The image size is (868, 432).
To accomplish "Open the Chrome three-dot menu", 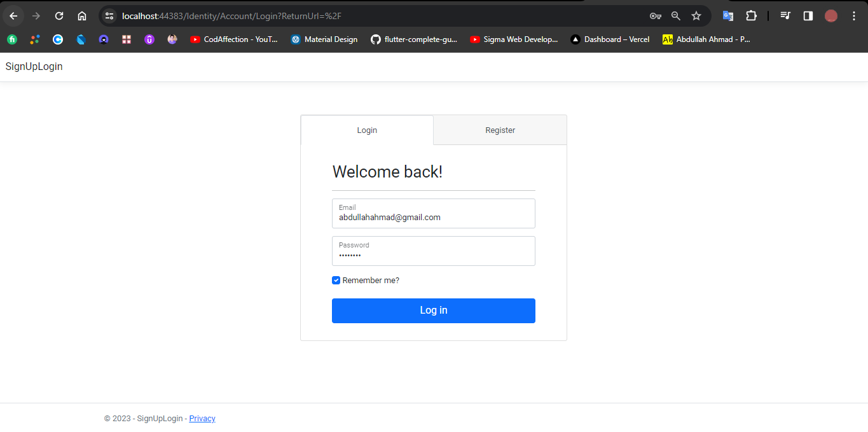I will (854, 16).
